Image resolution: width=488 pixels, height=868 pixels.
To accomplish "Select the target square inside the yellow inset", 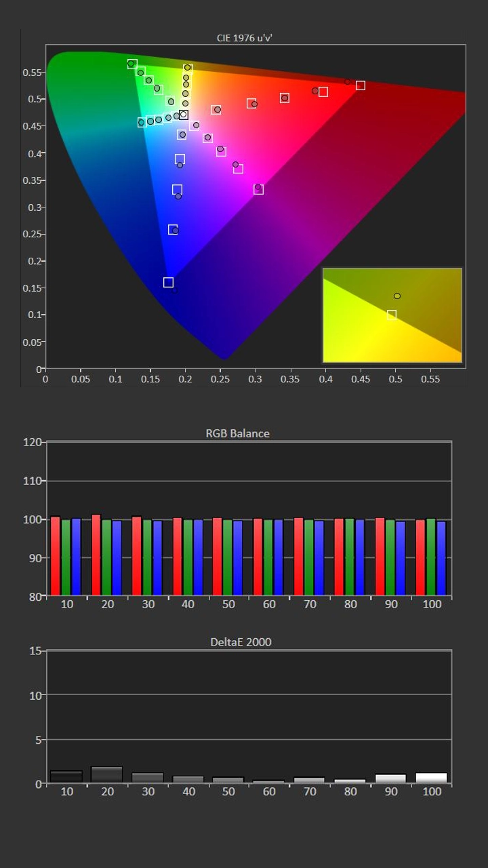I will [x=392, y=315].
